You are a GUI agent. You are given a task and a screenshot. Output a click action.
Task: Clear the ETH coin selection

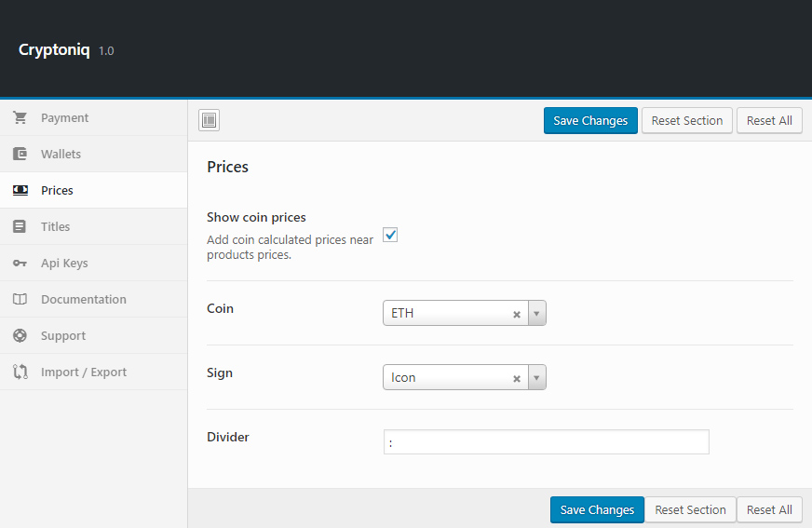(517, 315)
